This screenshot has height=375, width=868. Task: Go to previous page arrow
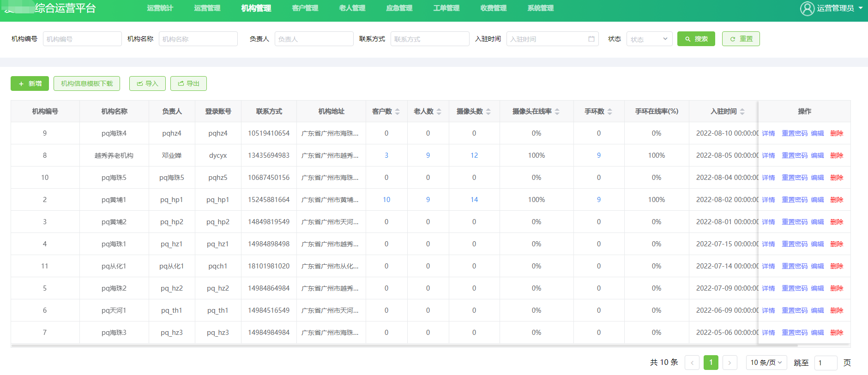click(692, 363)
